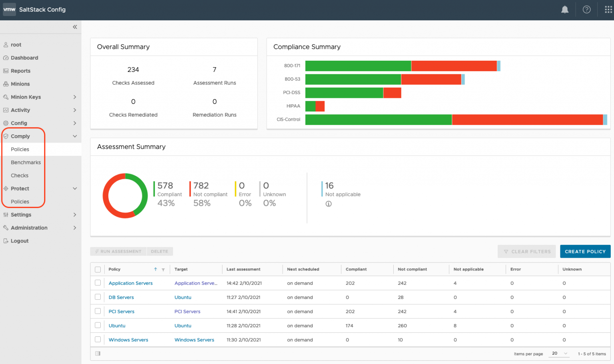The width and height of the screenshot is (614, 364).
Task: Sort Policy column with arrow icon
Action: (x=155, y=269)
